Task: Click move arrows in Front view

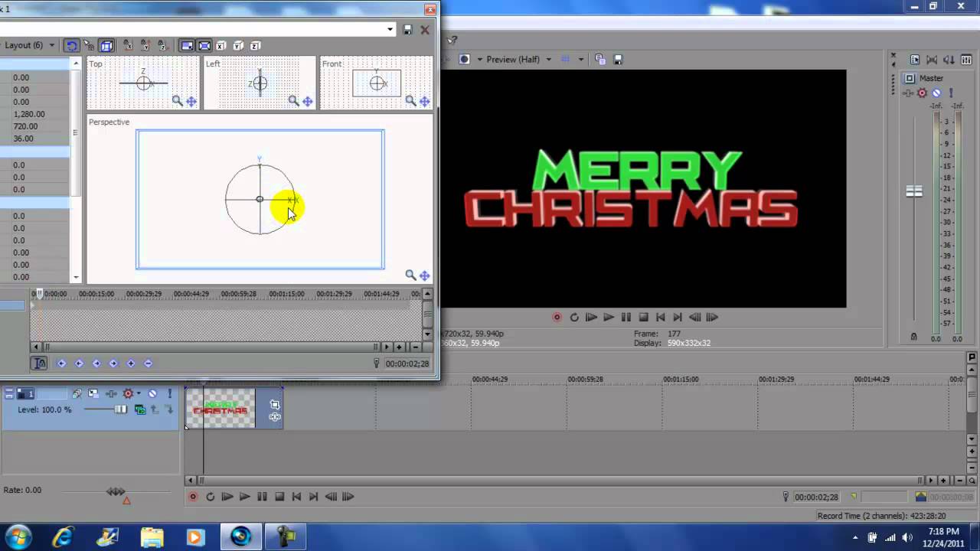Action: click(424, 101)
